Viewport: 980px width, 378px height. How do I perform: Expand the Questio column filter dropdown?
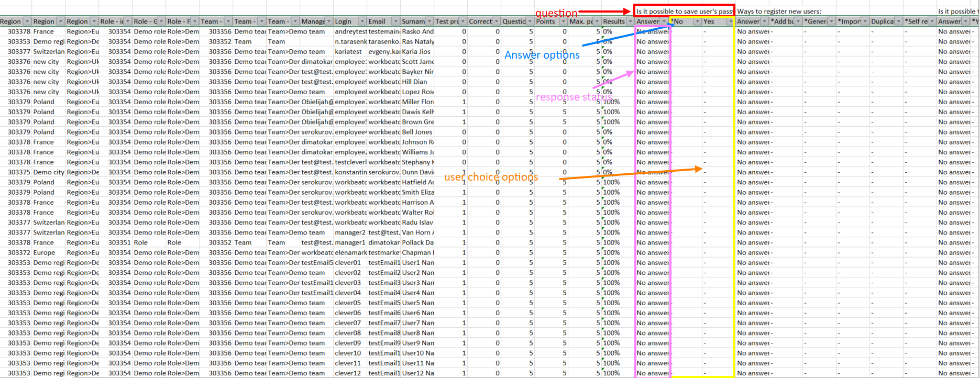[530, 21]
